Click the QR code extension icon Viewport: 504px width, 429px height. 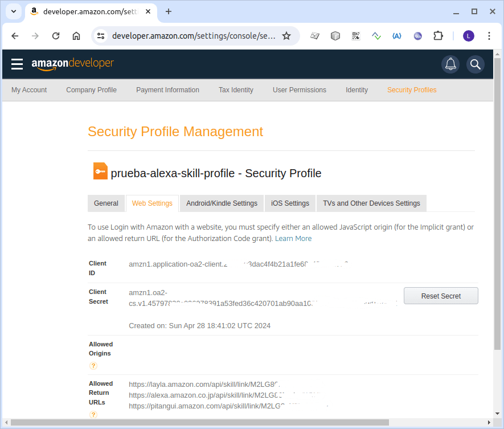[x=356, y=36]
